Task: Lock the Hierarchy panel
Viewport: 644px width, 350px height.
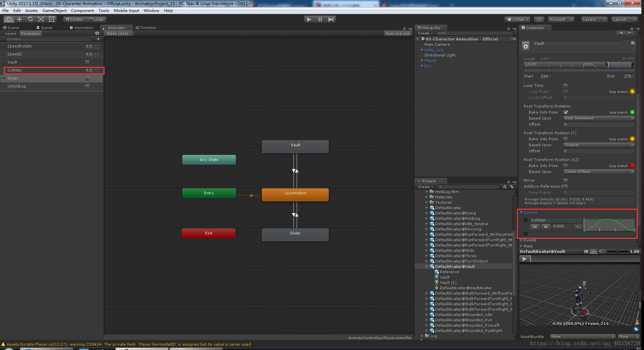Action: point(508,28)
